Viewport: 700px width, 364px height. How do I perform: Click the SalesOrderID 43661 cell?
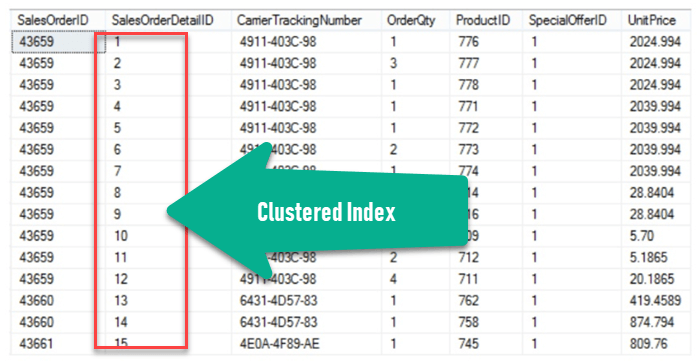58,343
